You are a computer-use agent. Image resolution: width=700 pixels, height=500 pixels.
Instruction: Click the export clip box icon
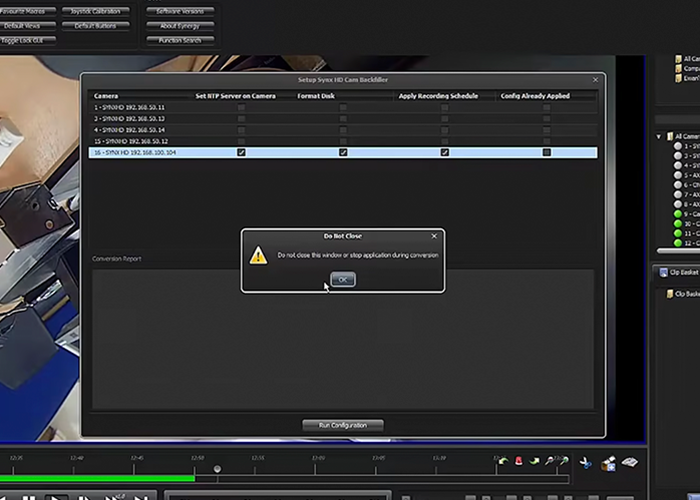[608, 463]
